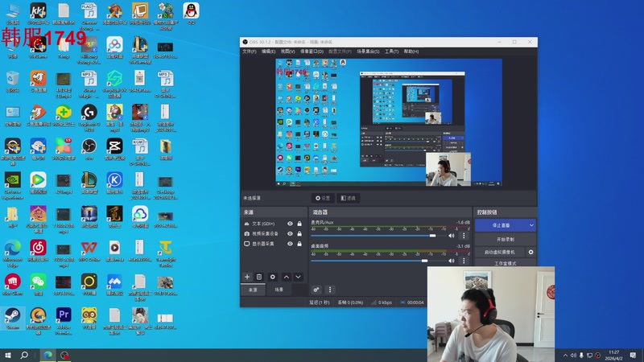Open virtual camera settings gear icon

pos(530,252)
